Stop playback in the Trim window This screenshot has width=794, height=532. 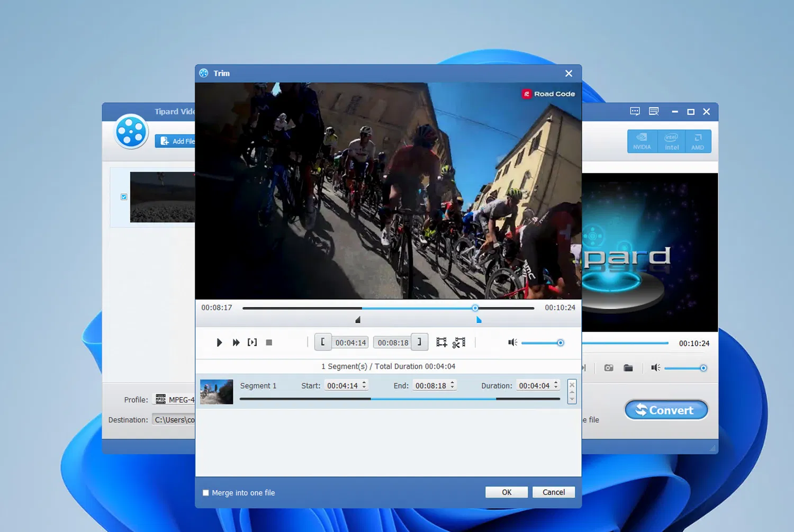(x=269, y=342)
